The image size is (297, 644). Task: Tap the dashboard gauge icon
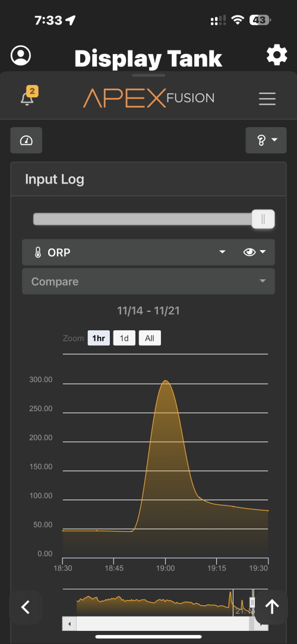coord(26,140)
